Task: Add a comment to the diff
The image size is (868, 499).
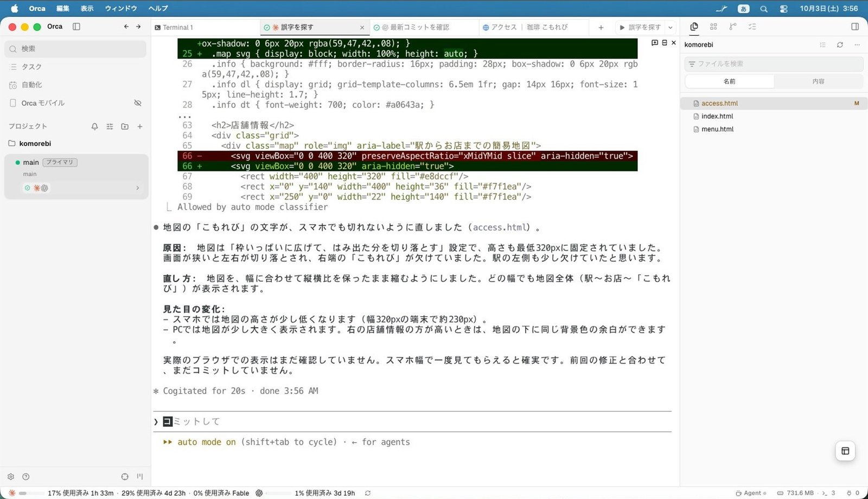Action: tap(655, 43)
